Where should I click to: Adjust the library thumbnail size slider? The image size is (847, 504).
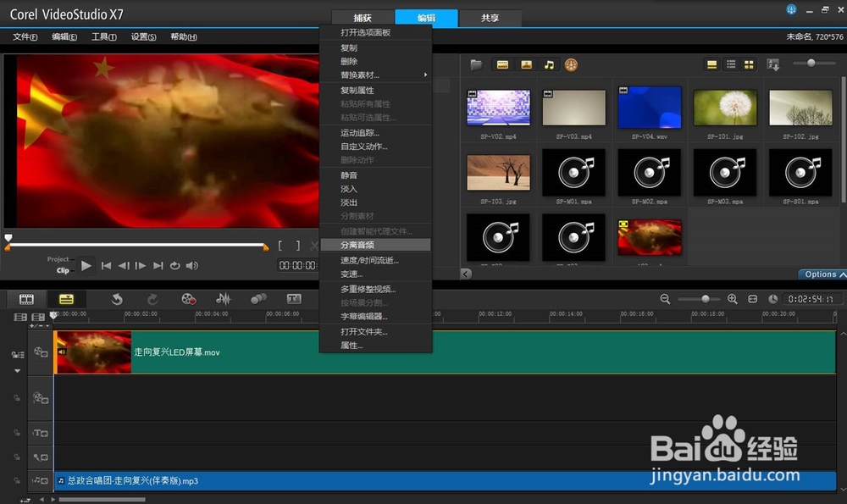(813, 64)
